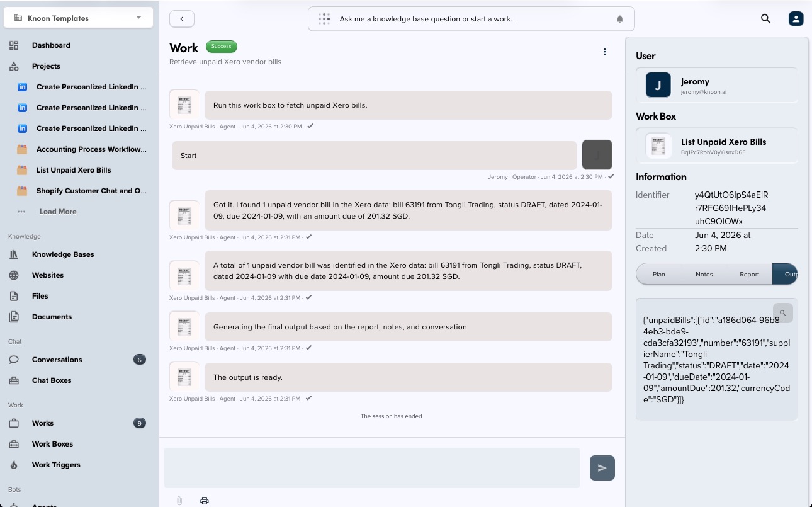Send message with the paper plane button
The image size is (812, 507).
point(602,468)
